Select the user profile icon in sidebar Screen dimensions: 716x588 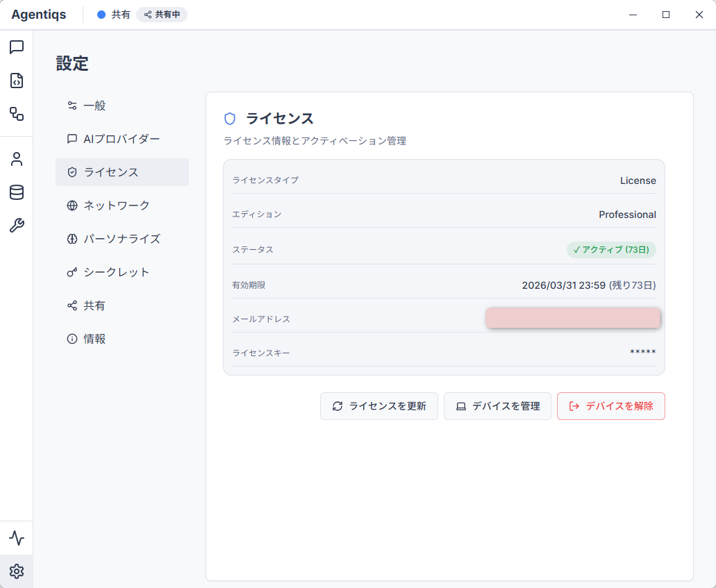point(17,159)
